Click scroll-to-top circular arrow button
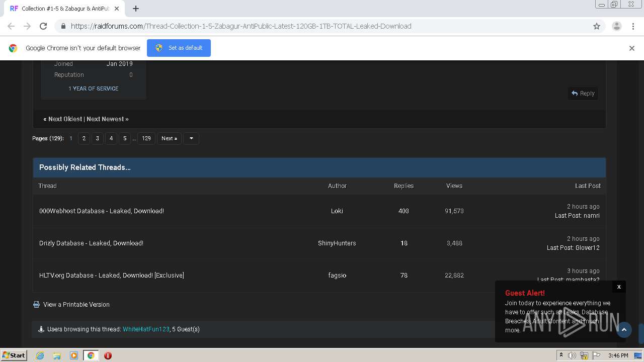 [624, 330]
